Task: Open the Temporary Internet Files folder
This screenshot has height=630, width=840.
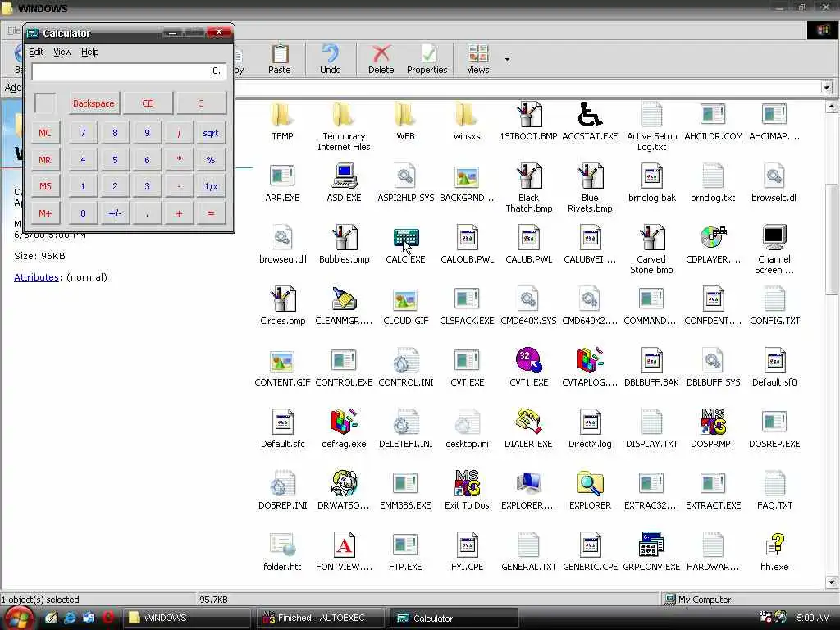Action: pos(344,115)
